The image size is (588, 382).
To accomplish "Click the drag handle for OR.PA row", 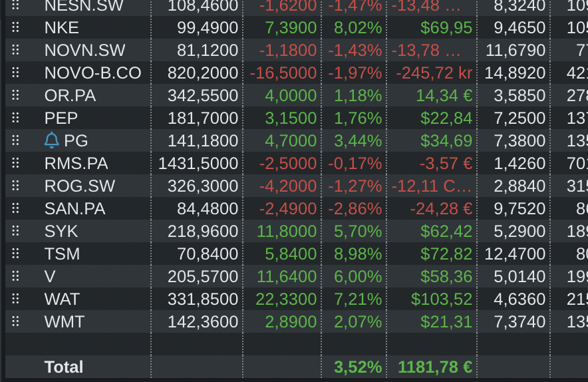I will point(15,95).
